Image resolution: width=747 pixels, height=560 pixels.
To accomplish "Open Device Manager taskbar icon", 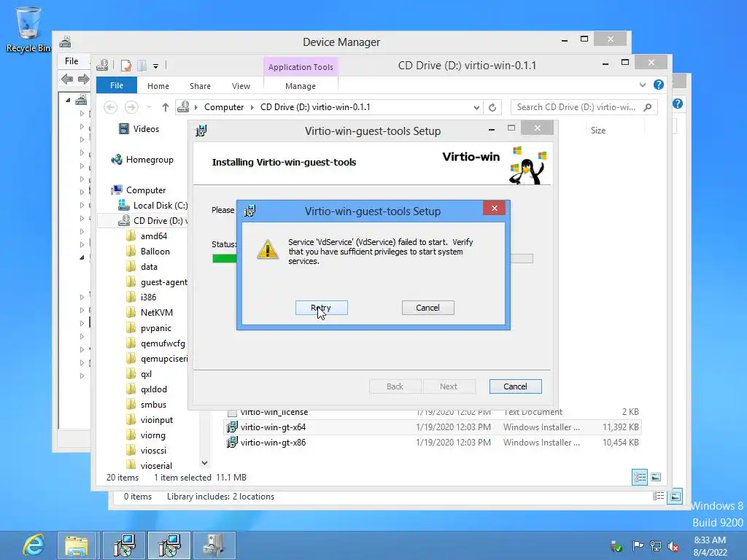I will pos(214,545).
